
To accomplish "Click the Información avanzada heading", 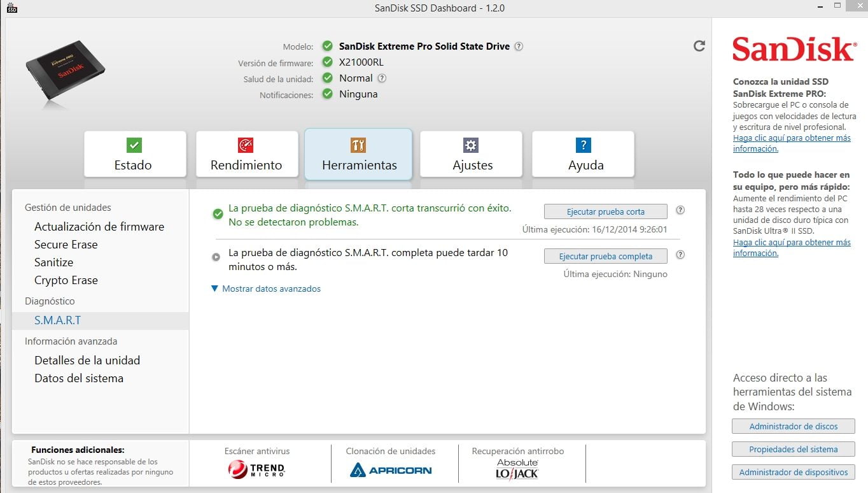I will coord(71,341).
